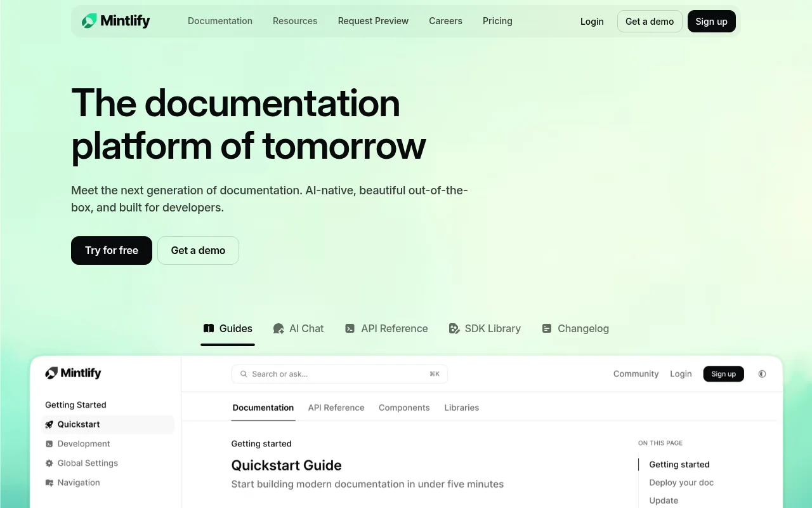The image size is (812, 508).
Task: Click the AI Chat bubble icon
Action: (278, 328)
